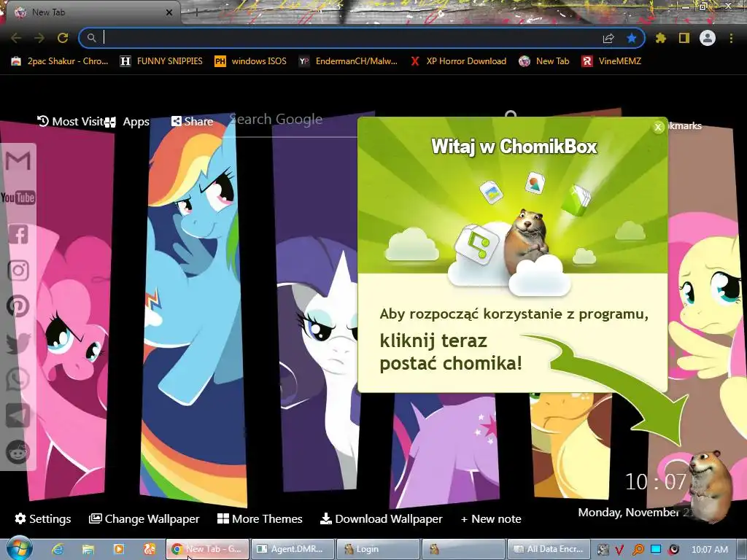Open the XP Horror Download bookmark
This screenshot has height=560, width=747.
pos(458,61)
